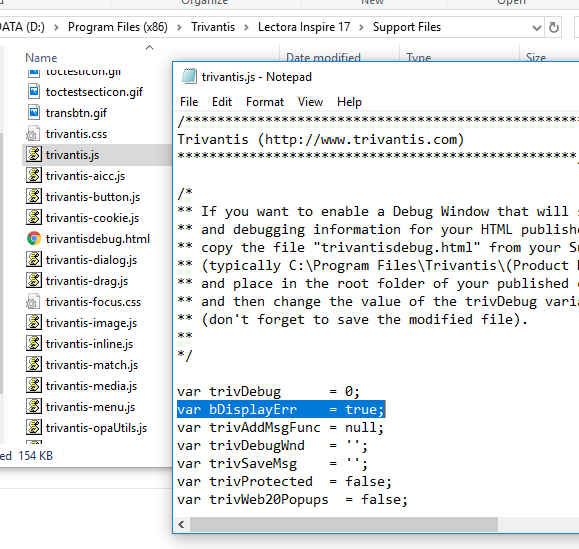Click the transbtn.gif image icon
This screenshot has height=549, width=579.
click(x=34, y=112)
